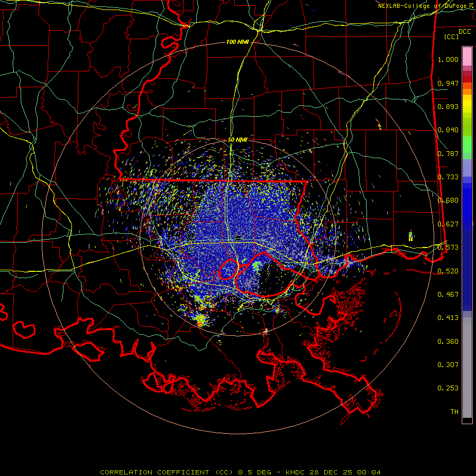Image resolution: width=476 pixels, height=476 pixels.
Task: Select the 0.787 scale value
Action: 448,153
